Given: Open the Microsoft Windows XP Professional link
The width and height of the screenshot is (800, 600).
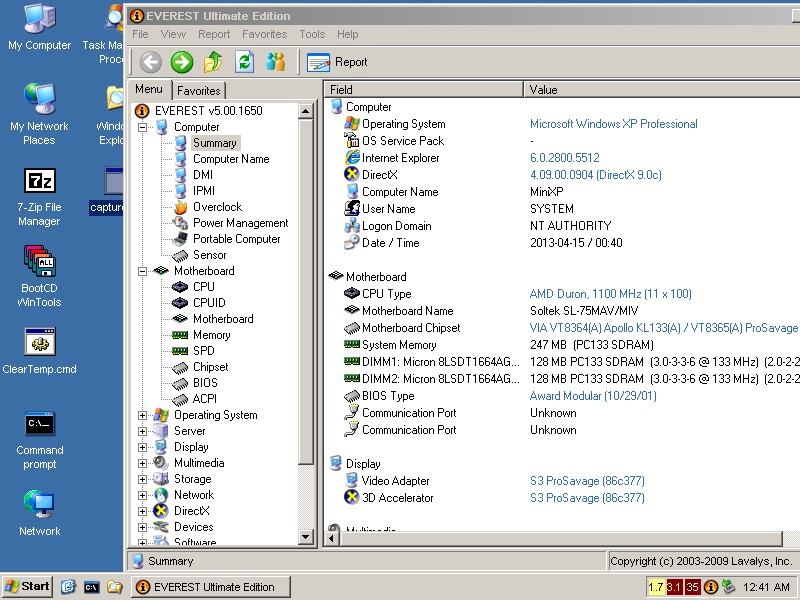Looking at the screenshot, I should 614,124.
